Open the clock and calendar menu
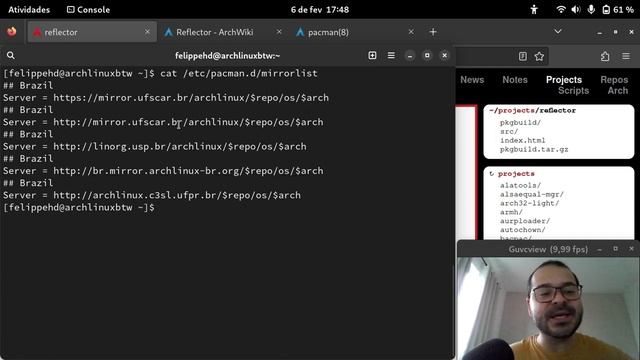Screen dimensions: 640x360 click(320, 9)
